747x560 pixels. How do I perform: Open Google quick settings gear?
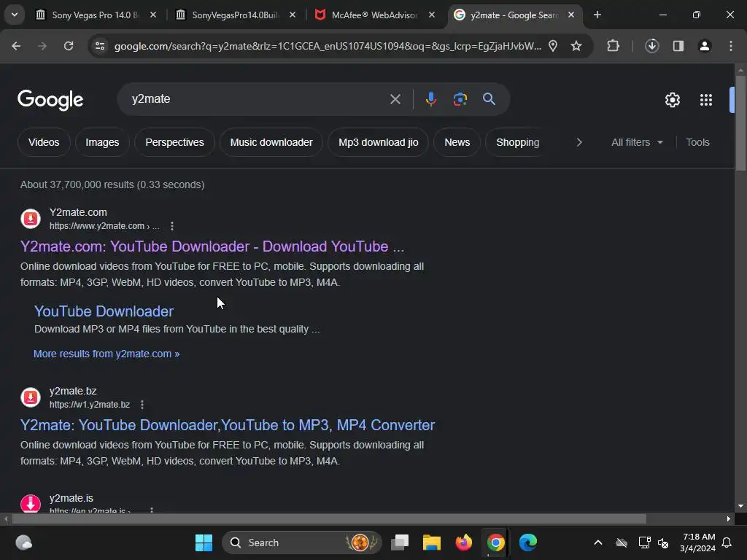(672, 99)
